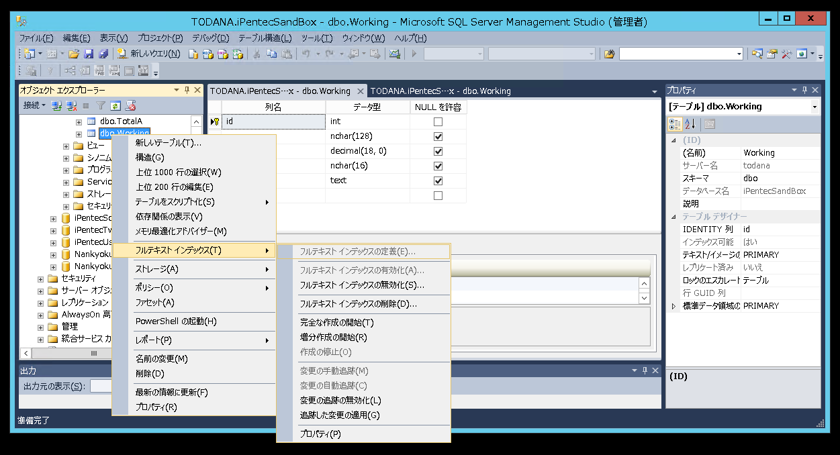Expand the 管理 folder node
This screenshot has height=455, width=840.
pos(40,327)
